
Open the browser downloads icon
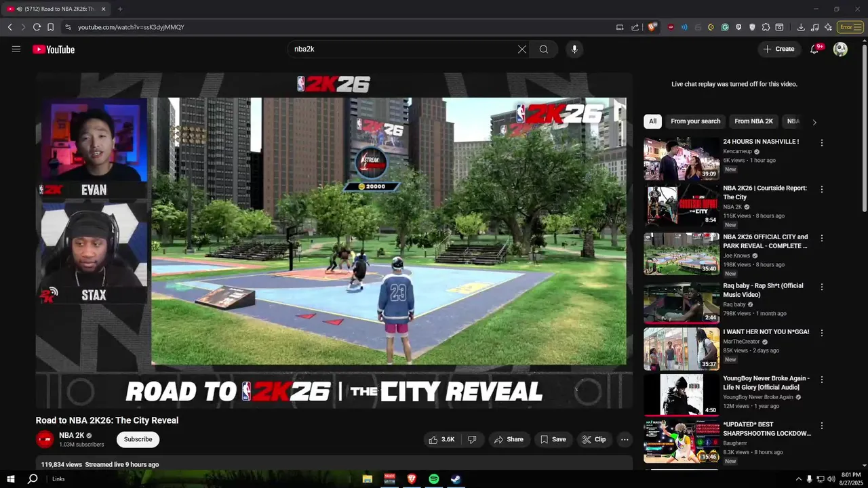pos(801,27)
